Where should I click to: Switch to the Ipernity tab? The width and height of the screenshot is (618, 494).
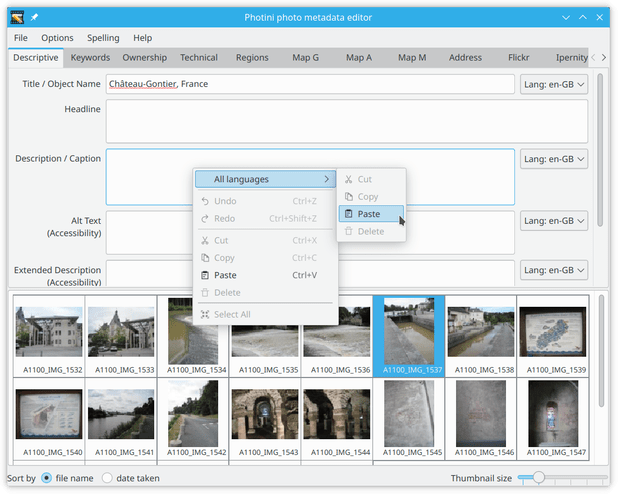point(571,58)
